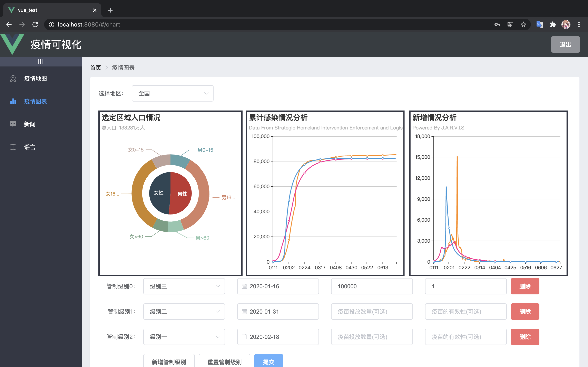The height and width of the screenshot is (367, 588).
Task: Bookmark this page with the star icon
Action: (x=523, y=24)
